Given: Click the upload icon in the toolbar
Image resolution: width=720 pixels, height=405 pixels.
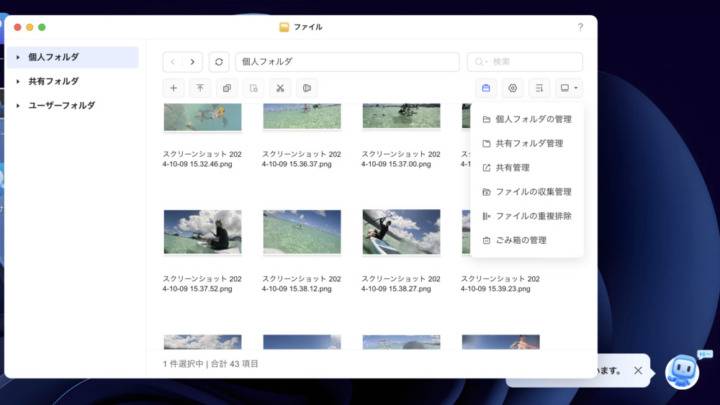Looking at the screenshot, I should 200,88.
